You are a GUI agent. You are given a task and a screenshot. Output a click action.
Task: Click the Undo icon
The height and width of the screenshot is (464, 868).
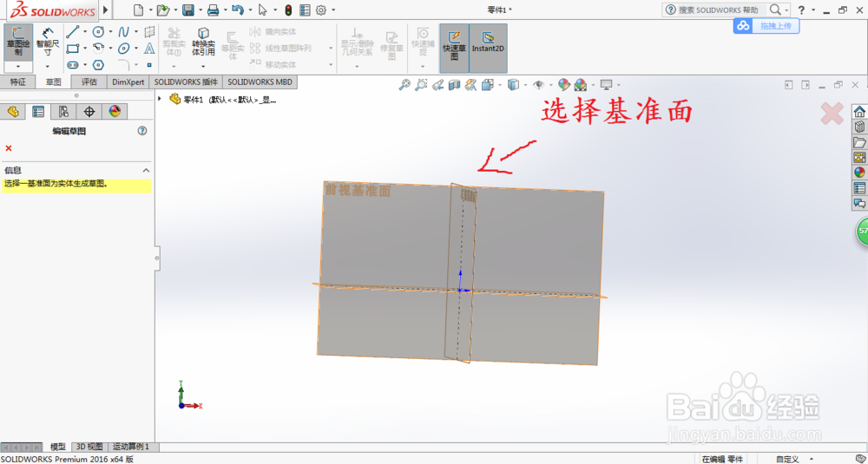coord(238,10)
